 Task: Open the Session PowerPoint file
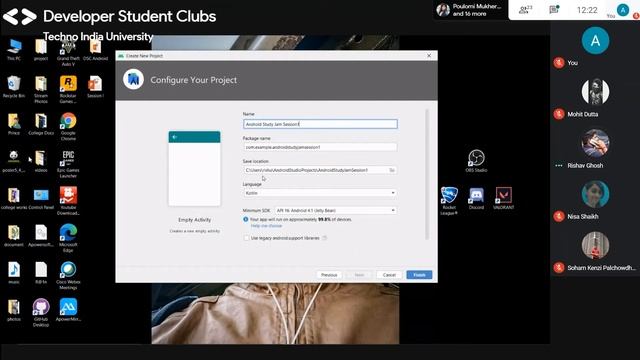(x=95, y=87)
